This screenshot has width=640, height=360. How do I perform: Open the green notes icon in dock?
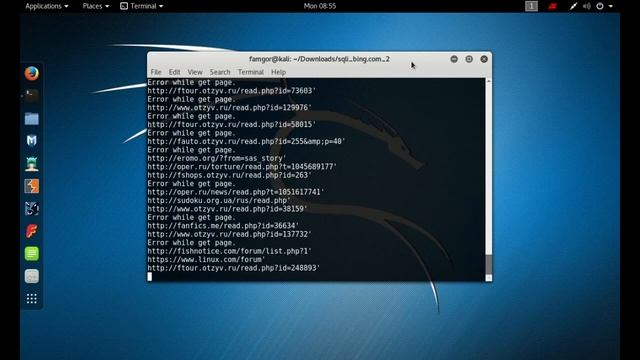pyautogui.click(x=31, y=253)
